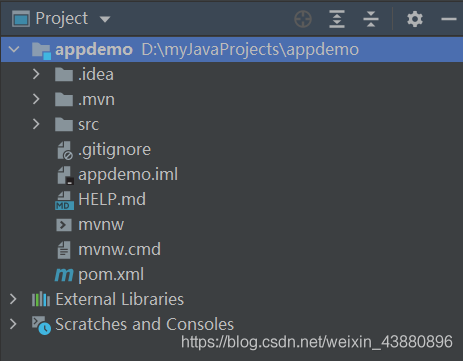The width and height of the screenshot is (463, 361).
Task: Click the MD icon next to HELP.md
Action: [x=64, y=200]
